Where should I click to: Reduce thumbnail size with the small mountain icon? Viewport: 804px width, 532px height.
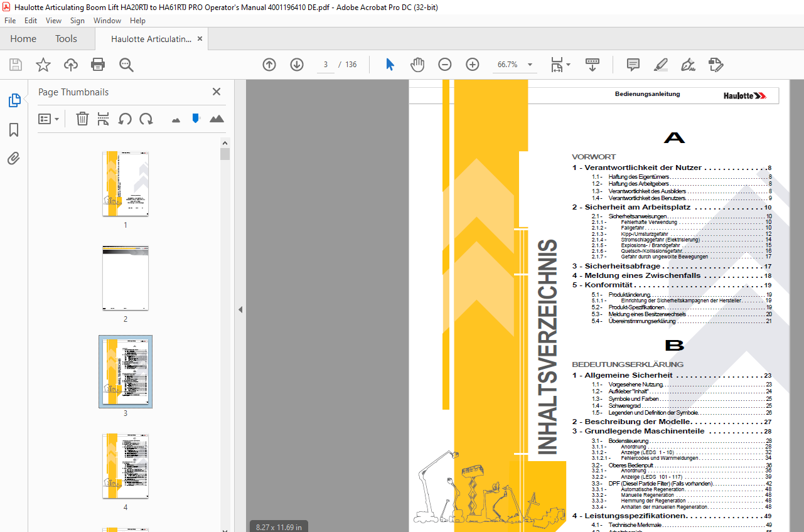pyautogui.click(x=176, y=119)
